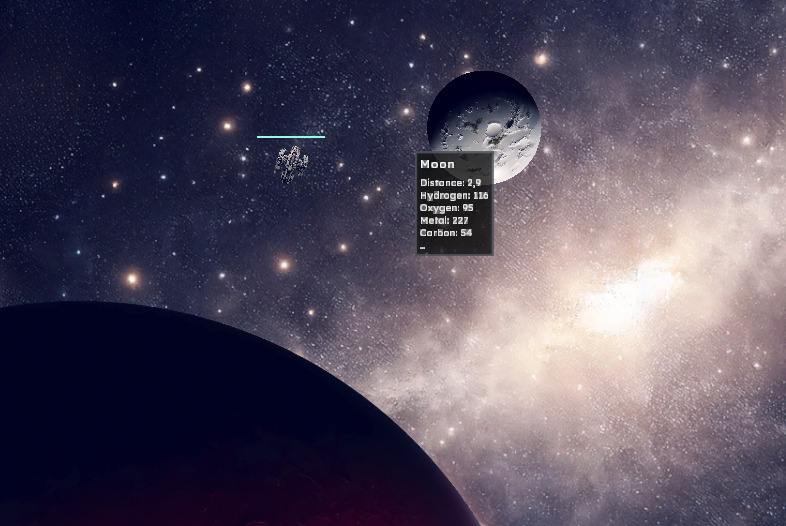Click the "Distance: 2,9" text
Screen dimensions: 786x526
coord(451,183)
